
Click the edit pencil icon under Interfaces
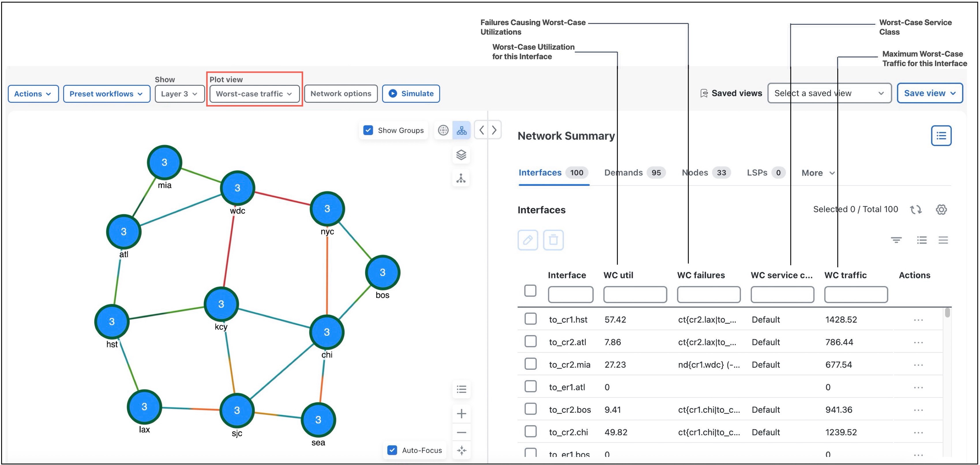[528, 240]
